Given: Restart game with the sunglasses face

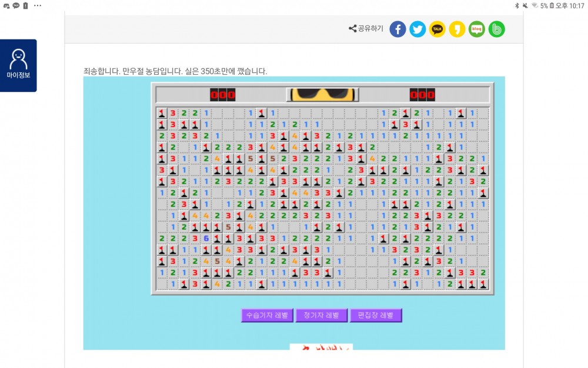Looking at the screenshot, I should (322, 95).
